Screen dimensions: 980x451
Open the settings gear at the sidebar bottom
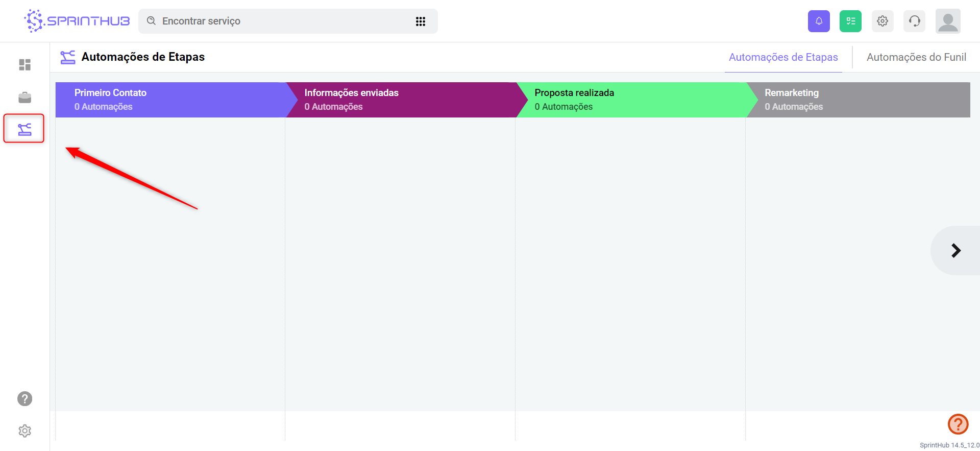[x=24, y=431]
